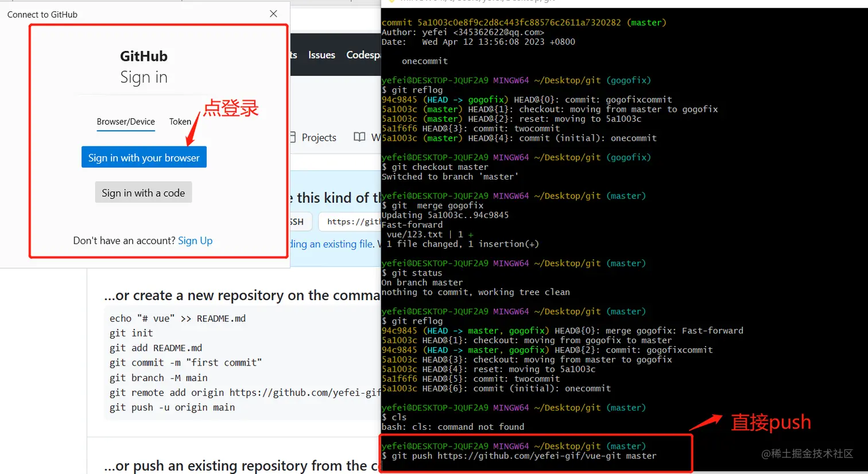
Task: Click the 'git push https://github.com' terminal command
Action: (519, 456)
